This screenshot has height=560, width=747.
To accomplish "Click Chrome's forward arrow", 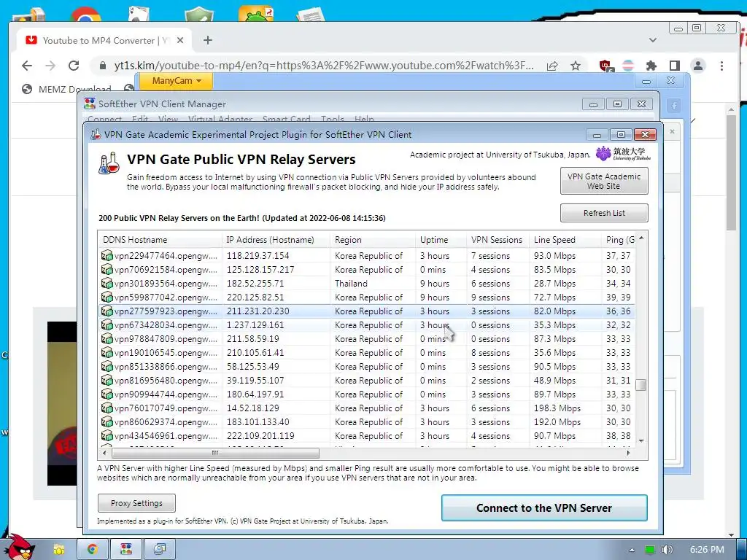I will pyautogui.click(x=50, y=66).
